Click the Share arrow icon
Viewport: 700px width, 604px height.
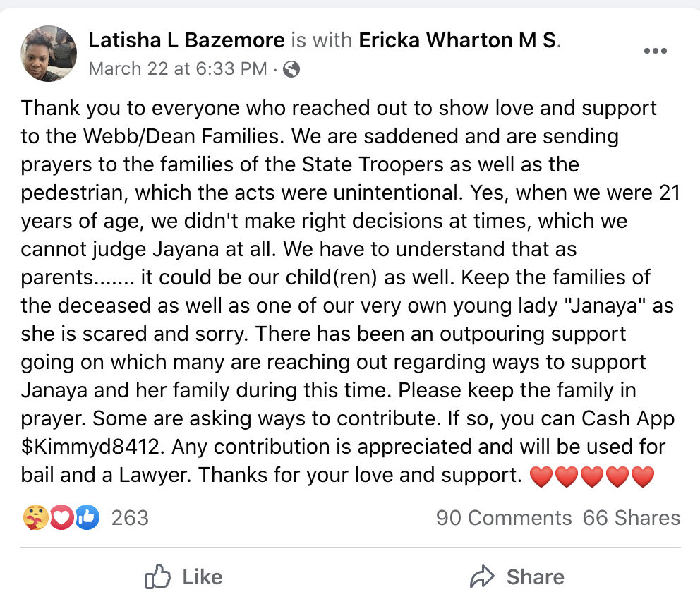(x=483, y=577)
